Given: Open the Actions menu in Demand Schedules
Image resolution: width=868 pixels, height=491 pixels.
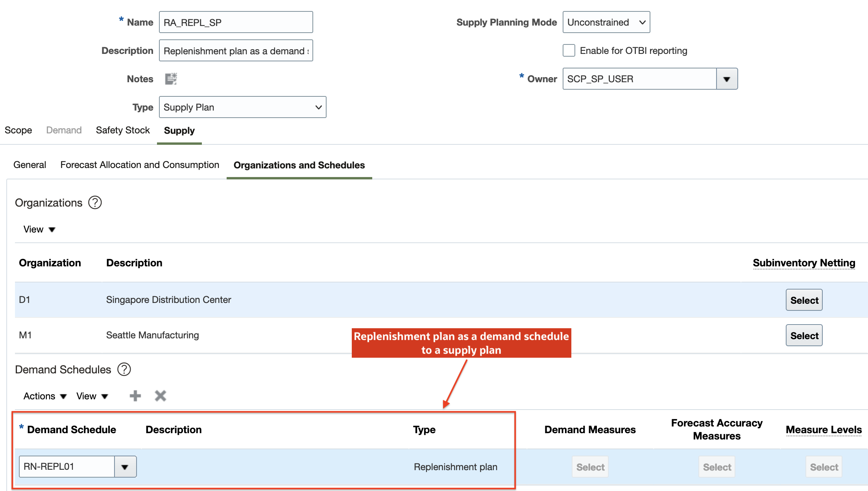Looking at the screenshot, I should pos(44,396).
